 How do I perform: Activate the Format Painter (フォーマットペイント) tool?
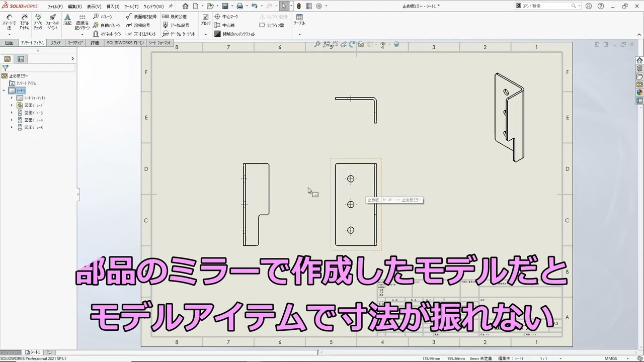coord(52,22)
